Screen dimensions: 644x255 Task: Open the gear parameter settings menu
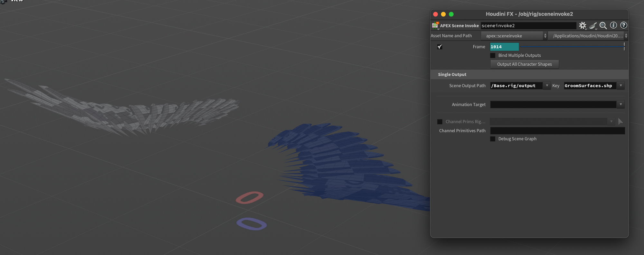[582, 25]
